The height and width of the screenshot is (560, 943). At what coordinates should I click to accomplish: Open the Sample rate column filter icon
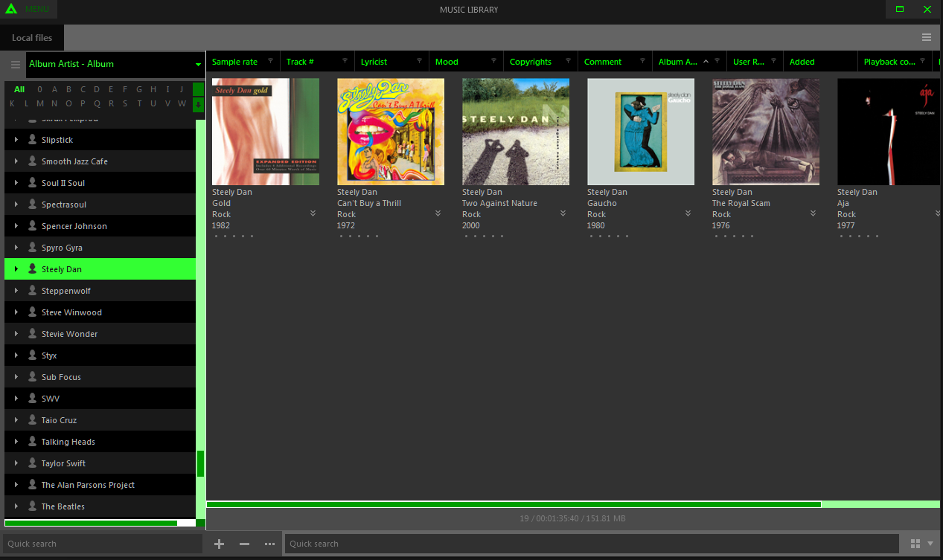click(x=270, y=61)
